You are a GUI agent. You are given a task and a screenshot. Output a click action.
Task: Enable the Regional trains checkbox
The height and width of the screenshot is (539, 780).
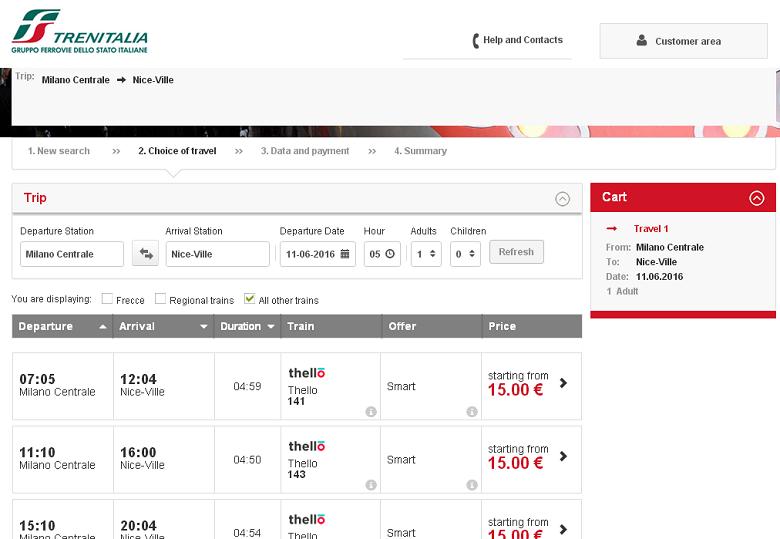click(160, 298)
